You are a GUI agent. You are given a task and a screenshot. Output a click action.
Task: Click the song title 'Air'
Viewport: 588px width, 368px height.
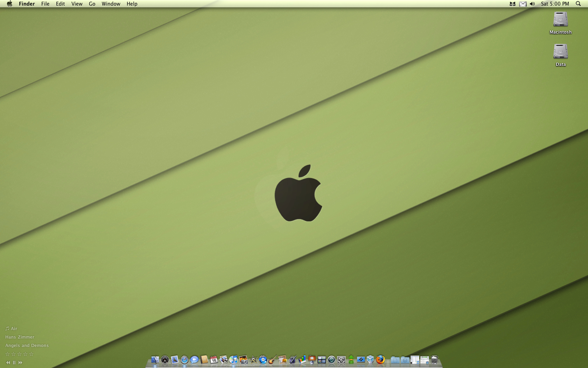[14, 329]
